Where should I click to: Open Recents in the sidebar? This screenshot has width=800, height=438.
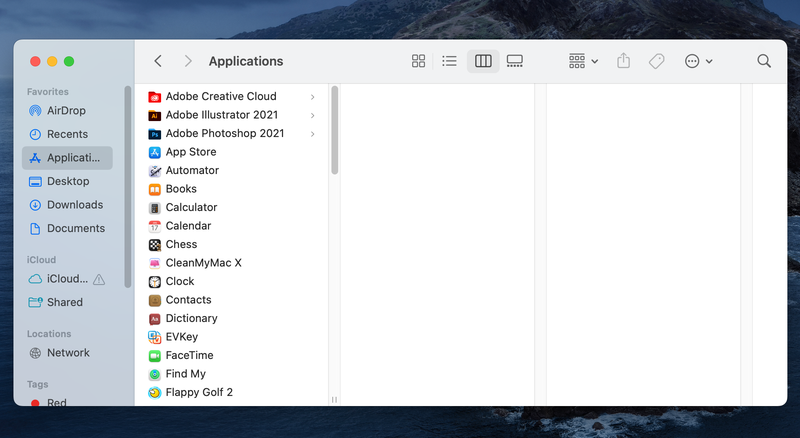(67, 134)
